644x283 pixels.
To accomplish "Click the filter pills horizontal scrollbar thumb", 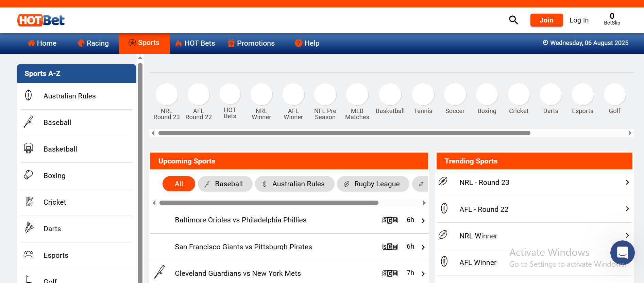I will tap(269, 203).
